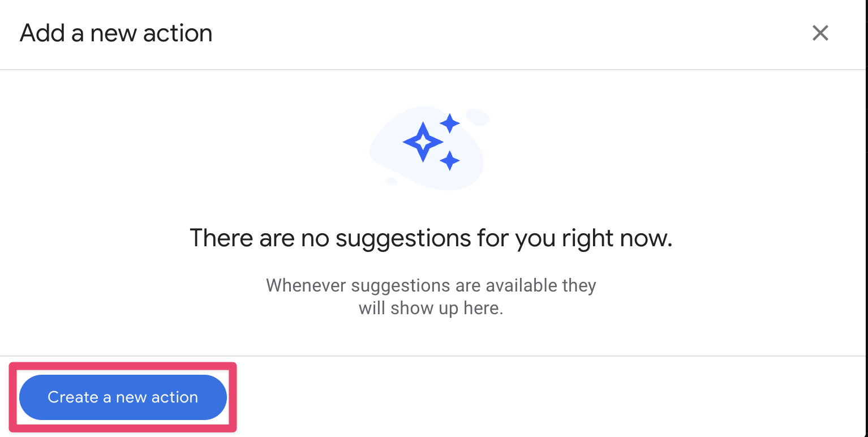Click the large four-point sparkle icon

tap(422, 142)
